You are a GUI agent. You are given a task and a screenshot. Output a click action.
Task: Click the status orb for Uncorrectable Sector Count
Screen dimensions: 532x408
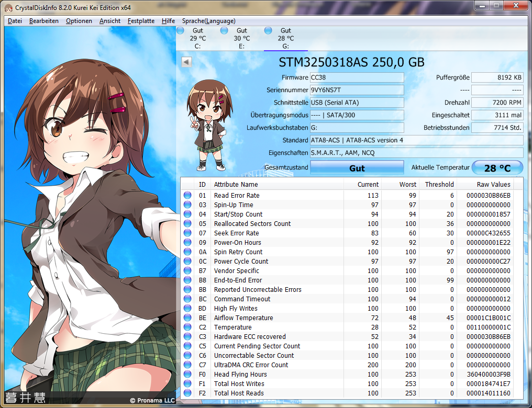point(187,356)
